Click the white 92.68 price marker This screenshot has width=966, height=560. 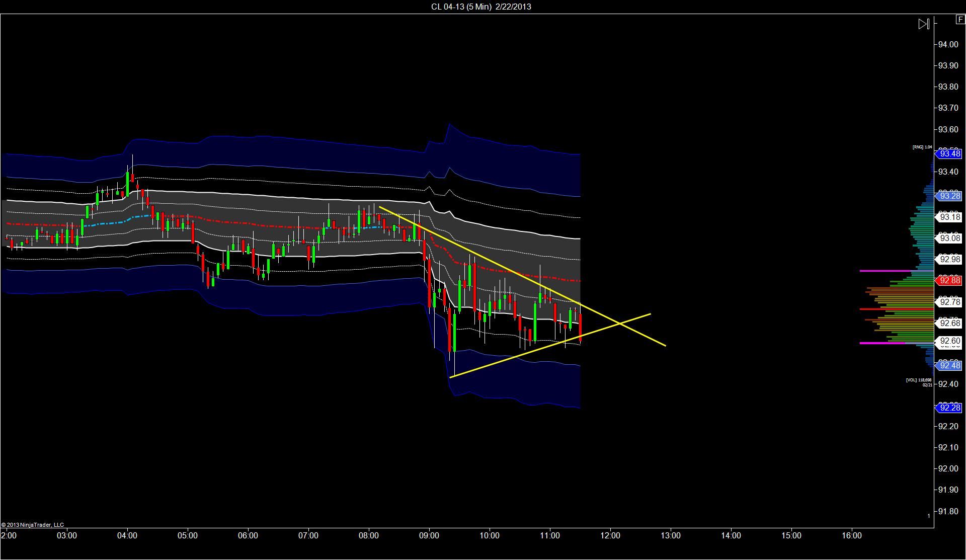click(948, 323)
